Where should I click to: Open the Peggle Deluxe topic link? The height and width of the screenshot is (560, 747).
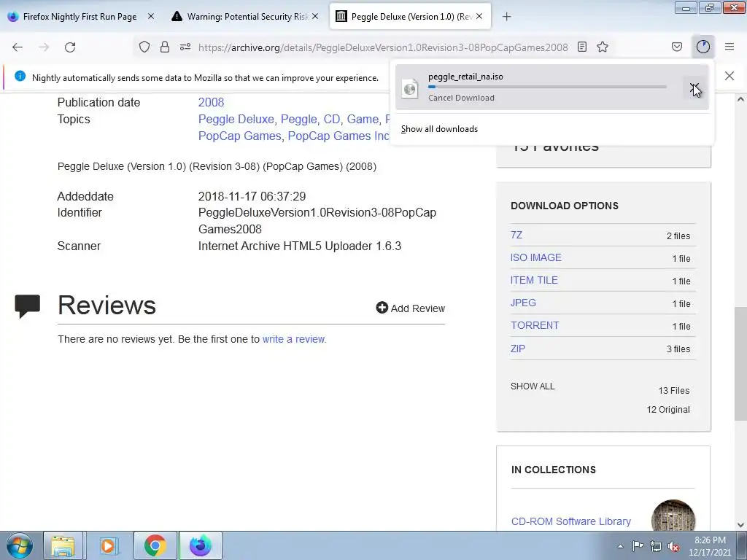pyautogui.click(x=236, y=119)
